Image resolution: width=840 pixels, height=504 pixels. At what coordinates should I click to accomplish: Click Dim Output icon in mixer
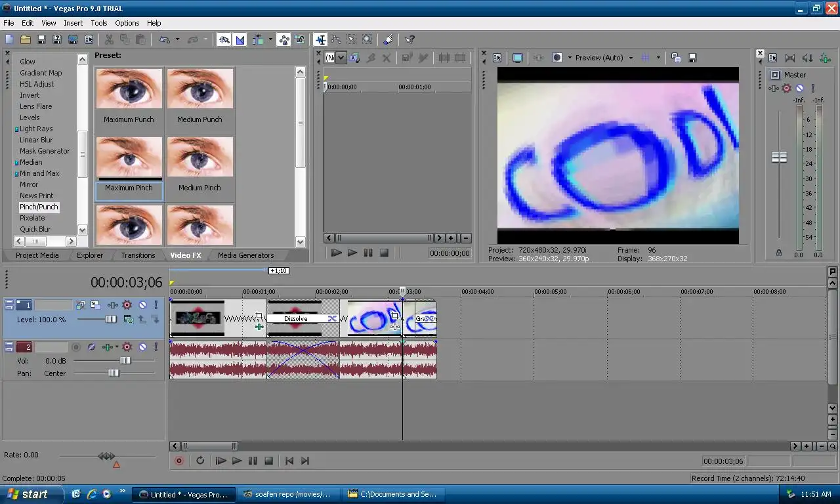pyautogui.click(x=807, y=58)
